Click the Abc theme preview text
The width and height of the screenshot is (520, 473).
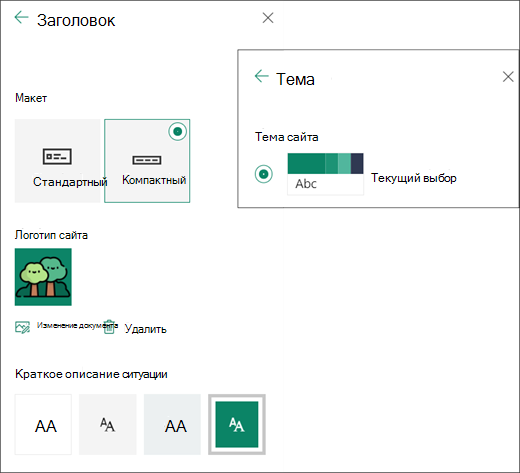pos(306,184)
